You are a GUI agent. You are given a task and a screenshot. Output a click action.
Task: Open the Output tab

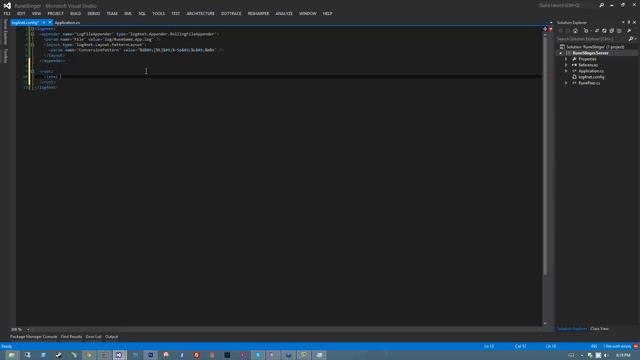(x=111, y=337)
